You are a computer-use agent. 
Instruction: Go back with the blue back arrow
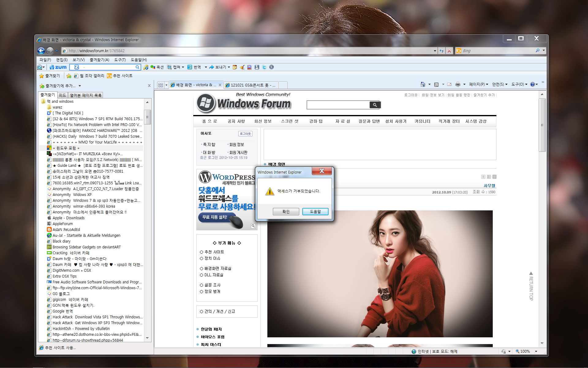[x=41, y=51]
